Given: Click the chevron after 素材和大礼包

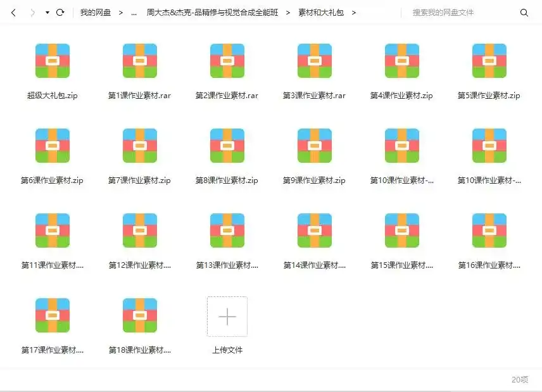Looking at the screenshot, I should click(354, 11).
